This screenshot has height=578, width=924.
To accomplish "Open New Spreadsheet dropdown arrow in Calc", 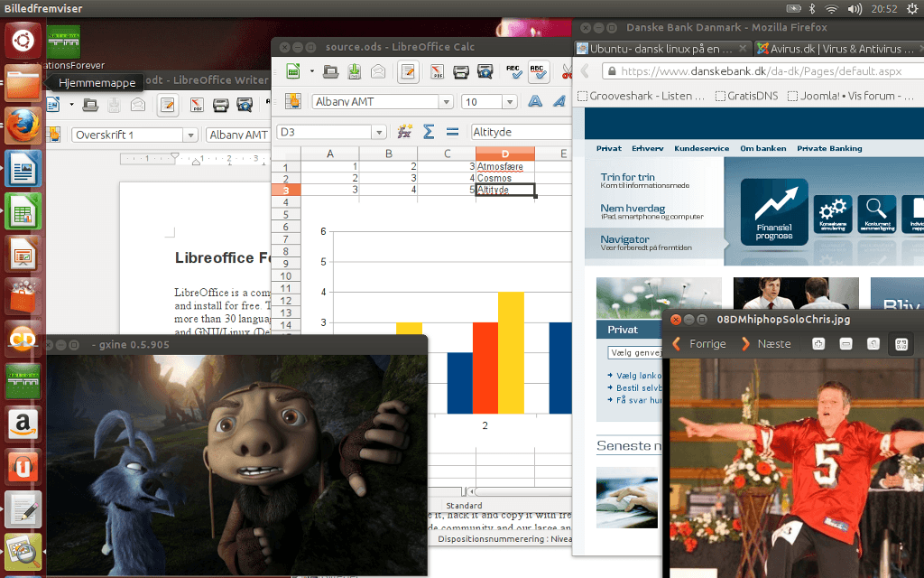I will pos(311,71).
